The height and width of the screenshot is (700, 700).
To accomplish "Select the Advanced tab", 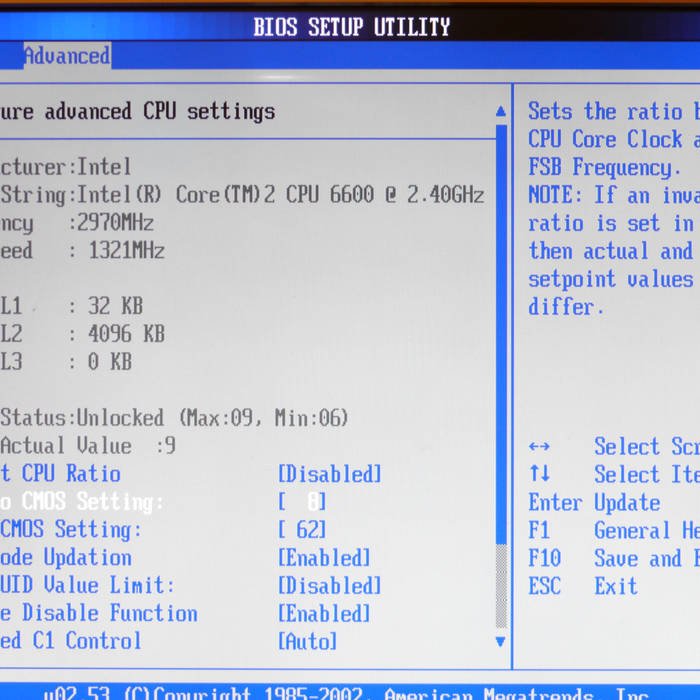I will [x=67, y=56].
